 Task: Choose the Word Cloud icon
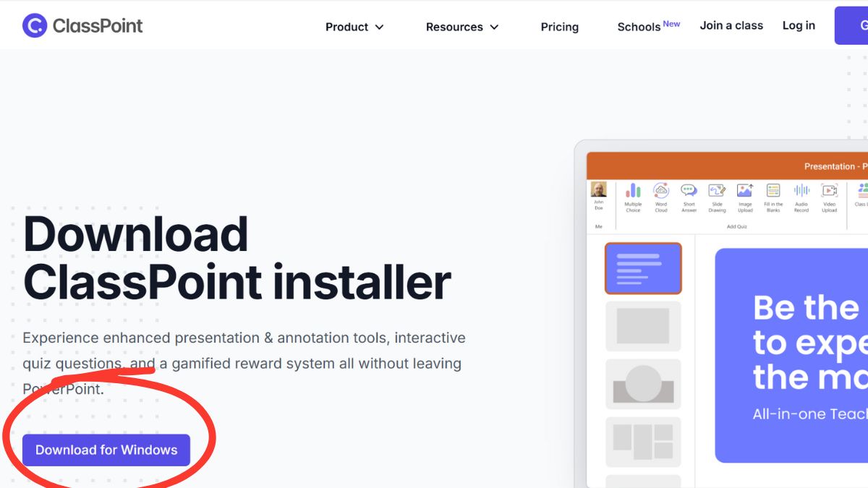[x=661, y=197]
